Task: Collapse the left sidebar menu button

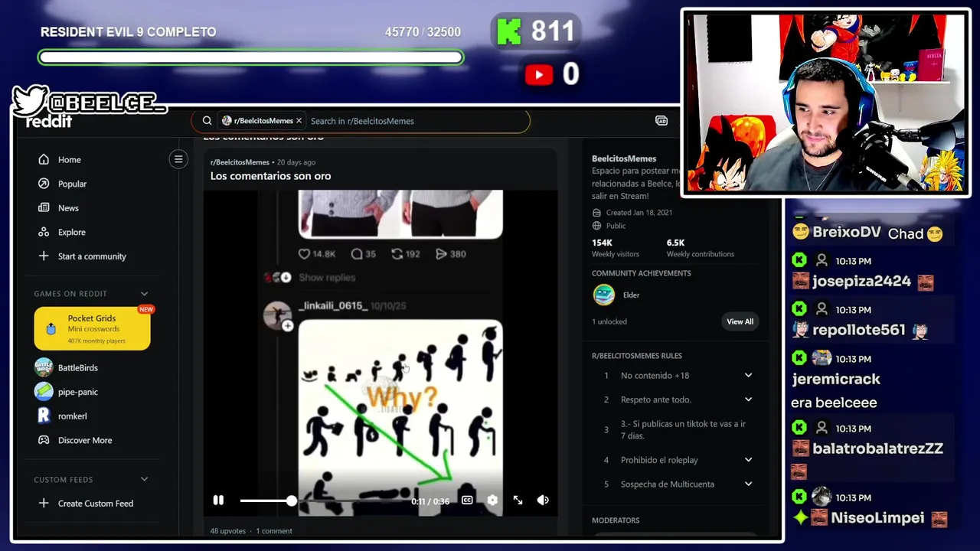Action: pyautogui.click(x=178, y=159)
